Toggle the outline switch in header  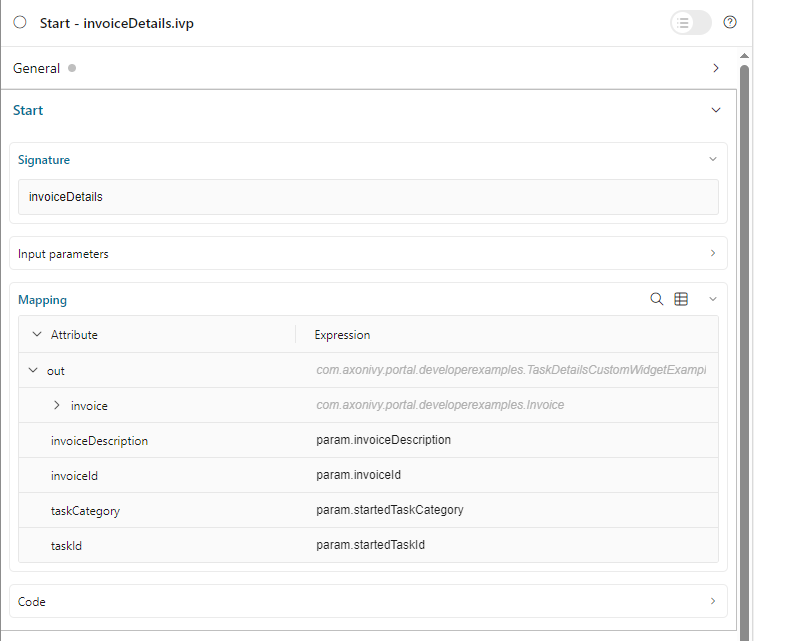690,22
